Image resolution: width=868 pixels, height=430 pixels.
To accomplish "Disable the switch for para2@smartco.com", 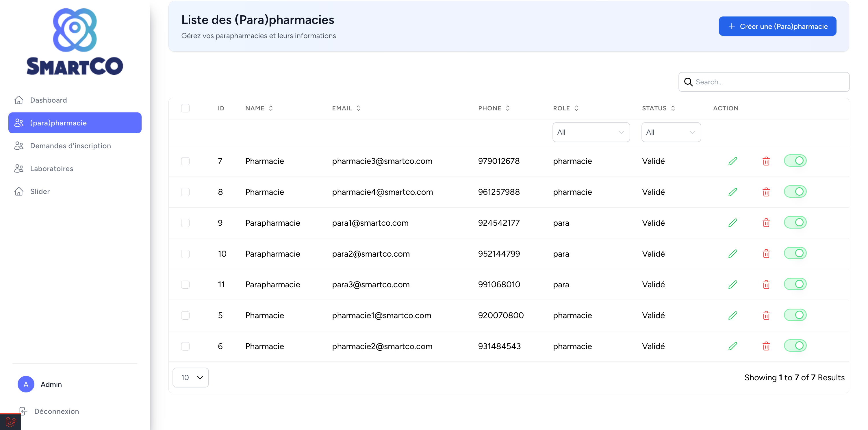I will coord(795,253).
